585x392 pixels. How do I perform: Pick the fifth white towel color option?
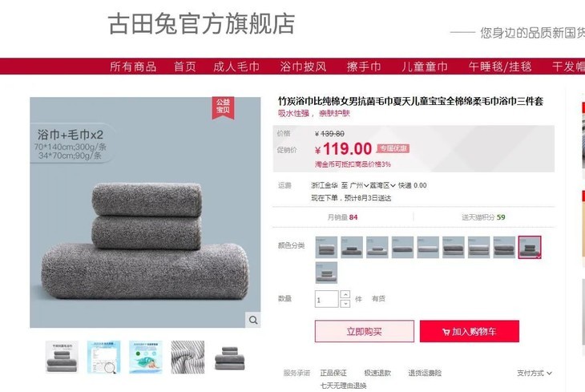(428, 247)
